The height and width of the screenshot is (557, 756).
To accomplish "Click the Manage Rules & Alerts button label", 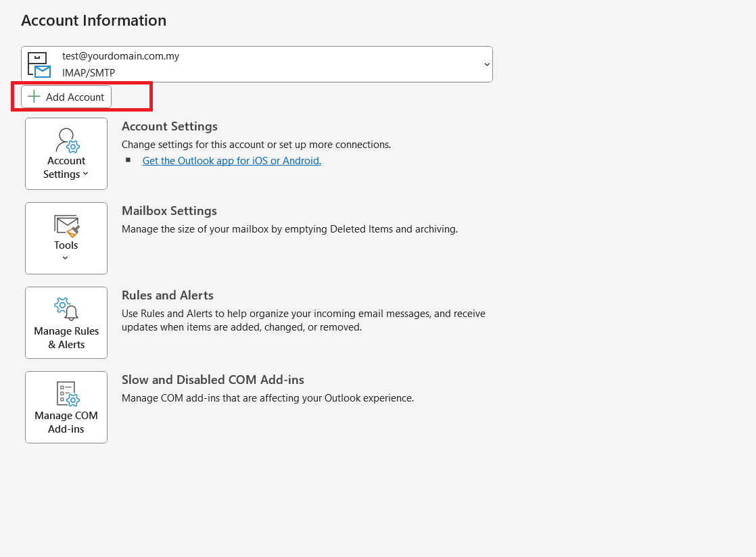I will [x=66, y=337].
